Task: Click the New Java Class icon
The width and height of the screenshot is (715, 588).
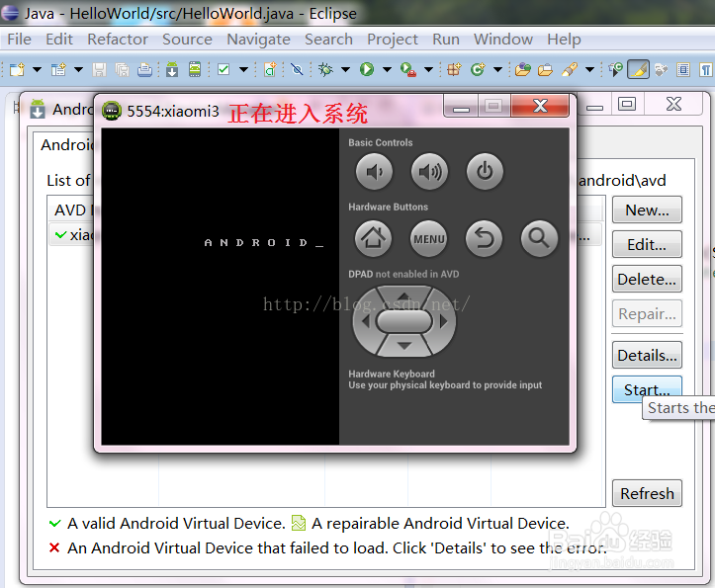Action: [478, 70]
